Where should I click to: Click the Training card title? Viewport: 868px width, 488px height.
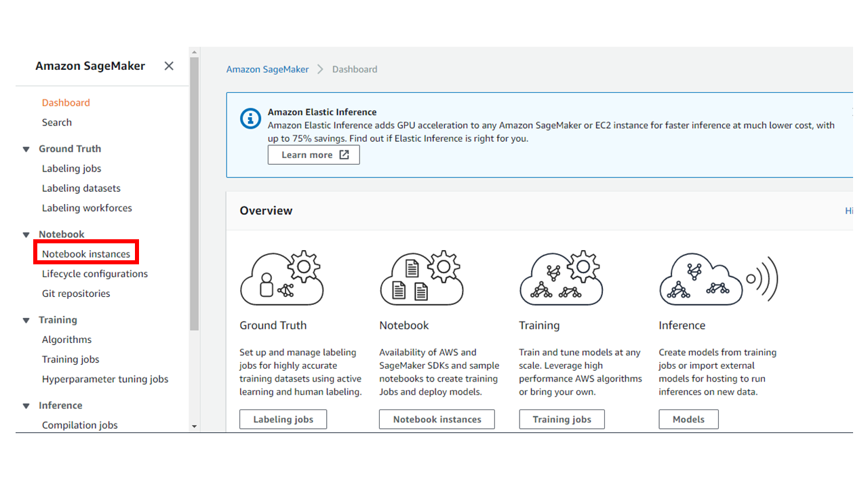tap(539, 325)
